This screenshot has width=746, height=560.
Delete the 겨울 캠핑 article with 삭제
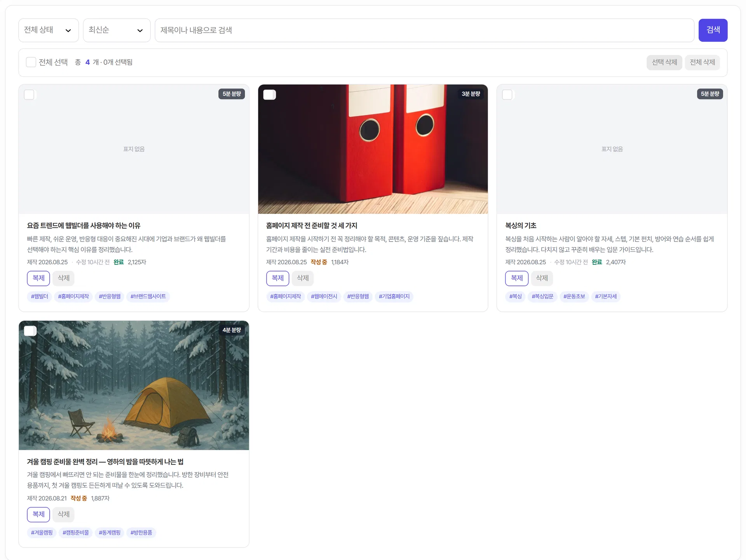(63, 514)
